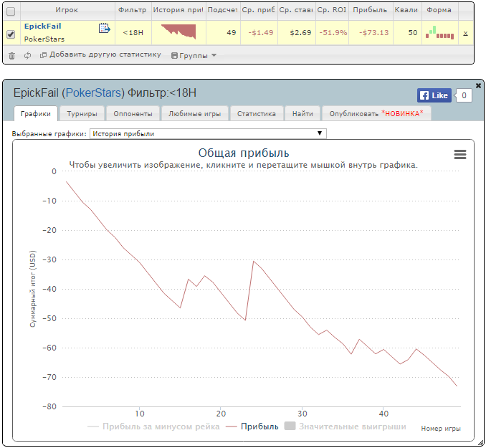This screenshot has width=486, height=448.
Task: Click the profit history sparkline thumbnail
Action: [178, 32]
